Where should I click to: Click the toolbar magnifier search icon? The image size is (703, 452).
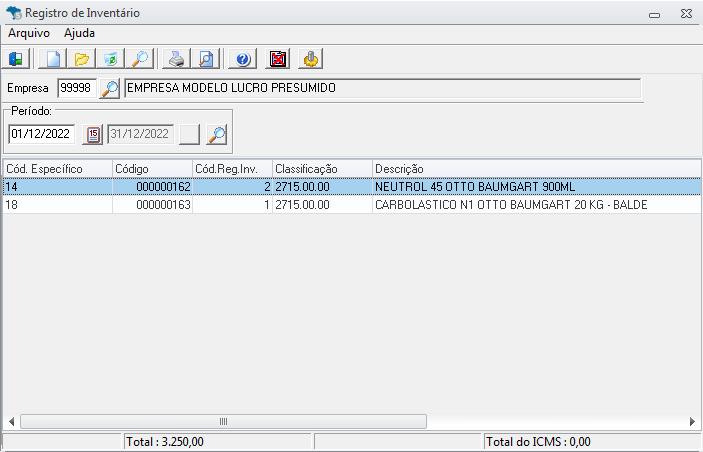tap(139, 59)
